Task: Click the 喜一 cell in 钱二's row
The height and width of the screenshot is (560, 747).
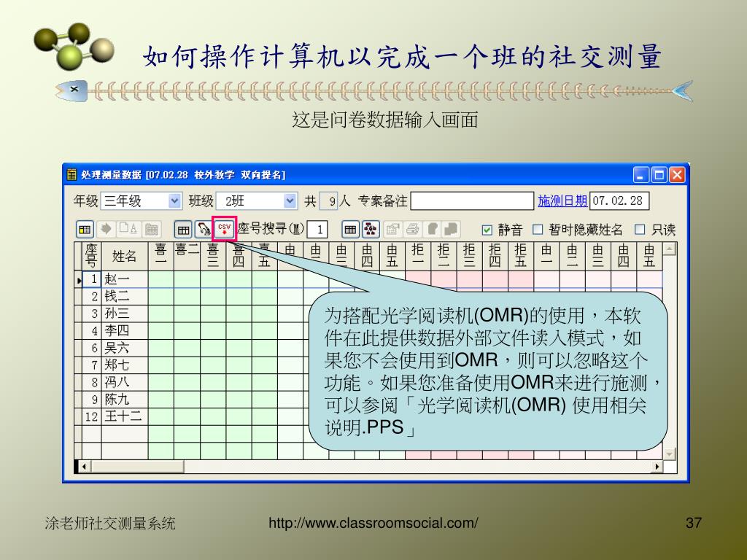Action: tap(161, 297)
